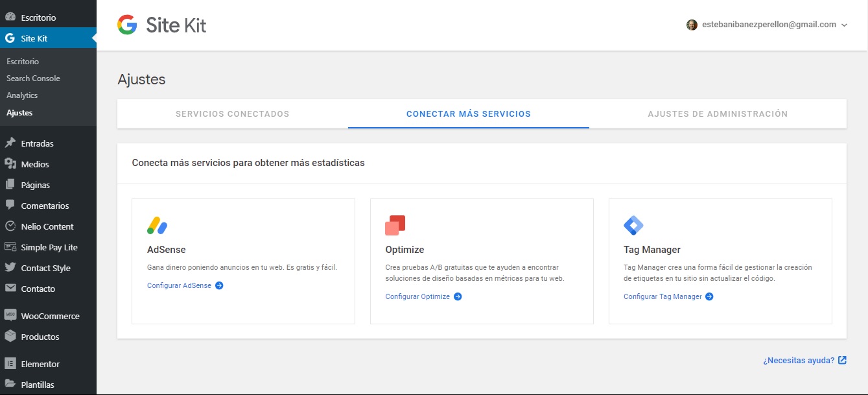The height and width of the screenshot is (395, 868).
Task: Open the account menu via the email address
Action: coord(769,25)
